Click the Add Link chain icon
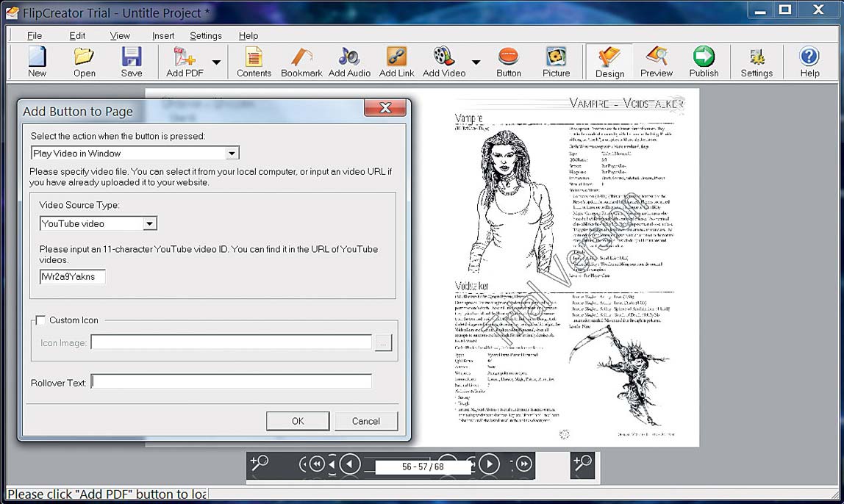The image size is (844, 504). [397, 62]
